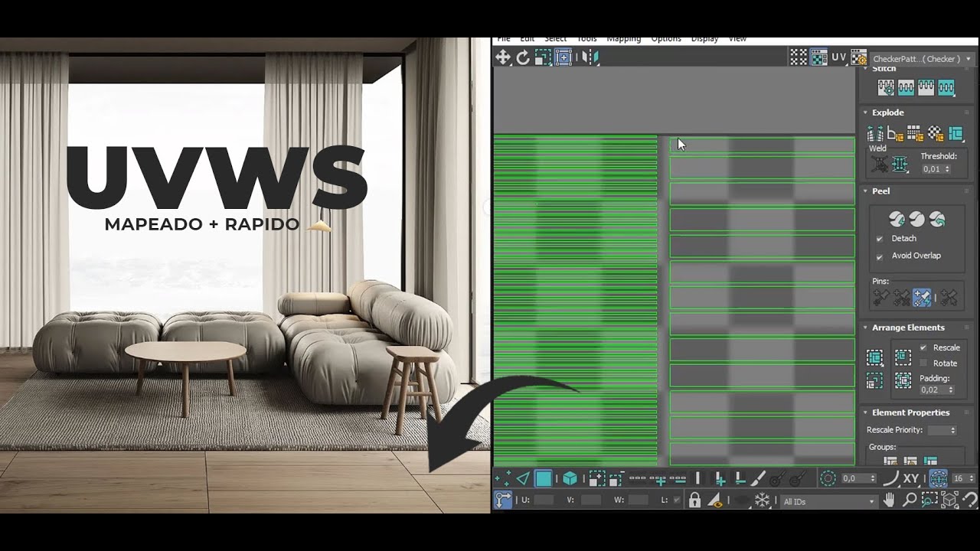Toggle the Lock Selection padlock
Viewport: 980px width, 551px height.
(x=694, y=500)
